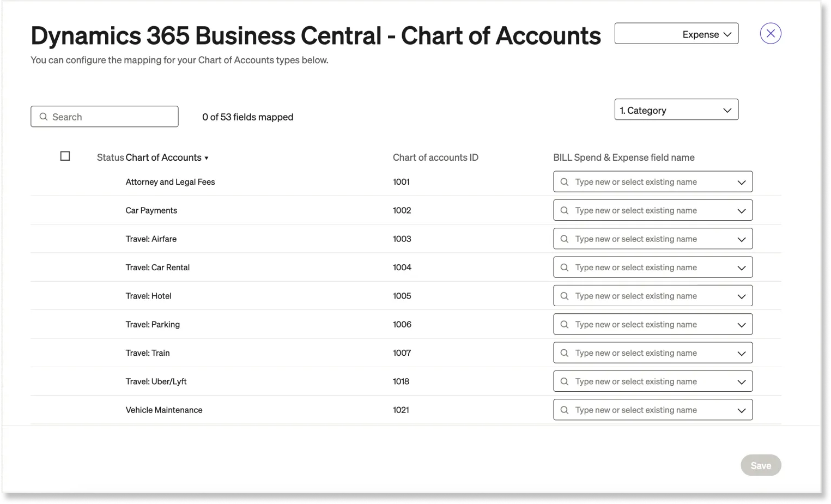The width and height of the screenshot is (831, 504).
Task: Select the Travel: Train account name
Action: click(148, 353)
